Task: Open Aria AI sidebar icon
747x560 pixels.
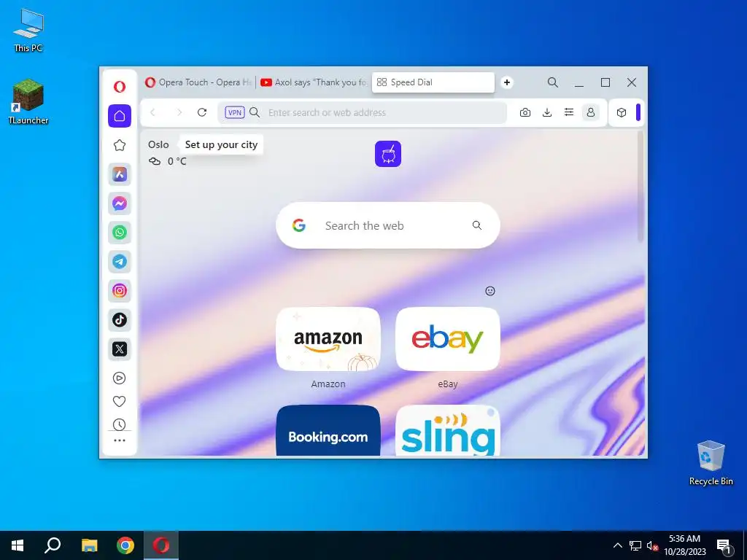Action: (120, 174)
